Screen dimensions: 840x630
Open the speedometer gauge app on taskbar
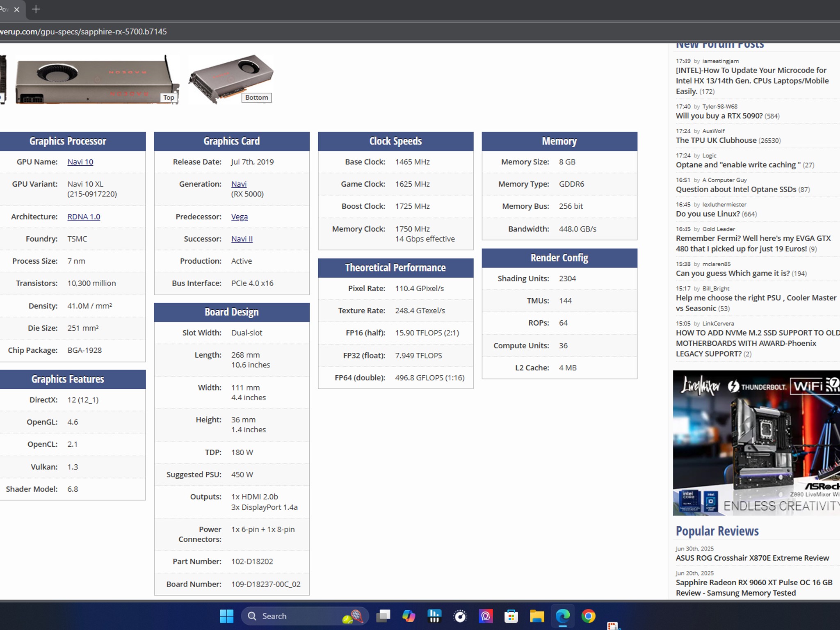coord(460,616)
